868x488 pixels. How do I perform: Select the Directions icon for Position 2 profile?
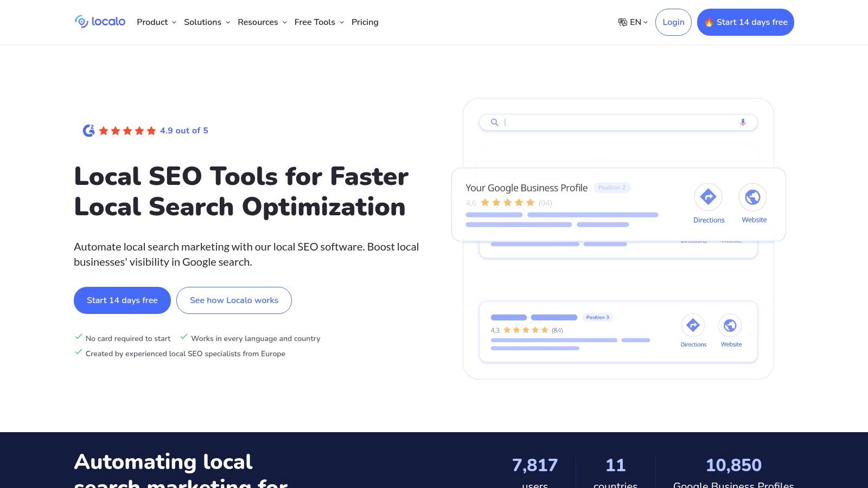tap(709, 197)
